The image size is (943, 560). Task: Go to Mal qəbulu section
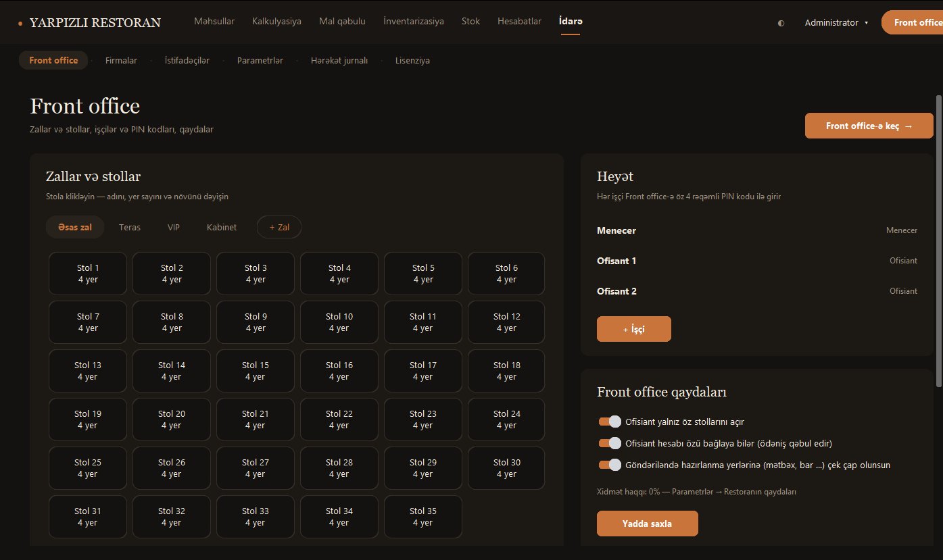[342, 22]
